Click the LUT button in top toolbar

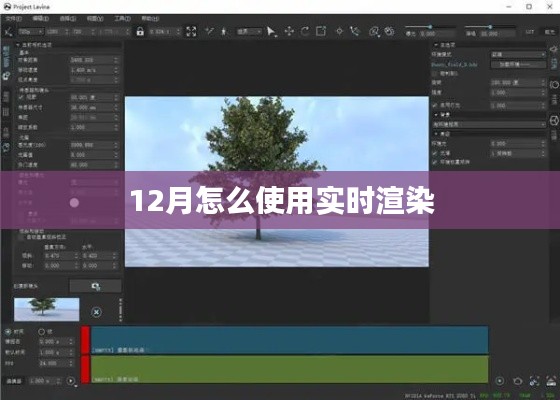(530, 32)
